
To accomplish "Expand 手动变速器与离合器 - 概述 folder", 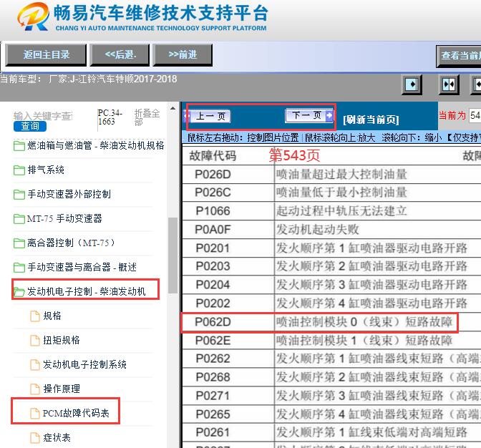I will coord(82,267).
